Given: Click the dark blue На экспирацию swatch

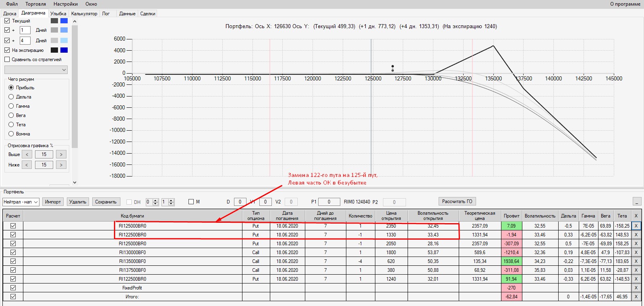Looking at the screenshot, I should pyautogui.click(x=64, y=50).
